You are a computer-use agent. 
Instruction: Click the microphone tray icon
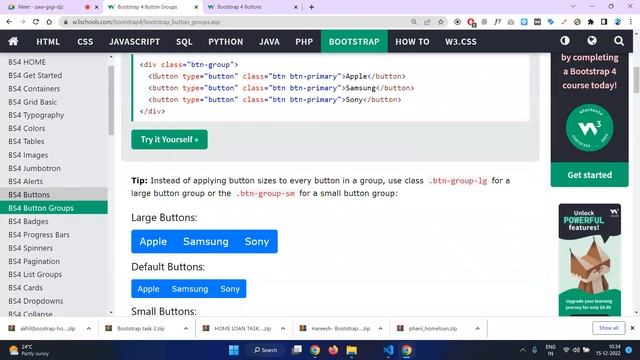tap(534, 350)
